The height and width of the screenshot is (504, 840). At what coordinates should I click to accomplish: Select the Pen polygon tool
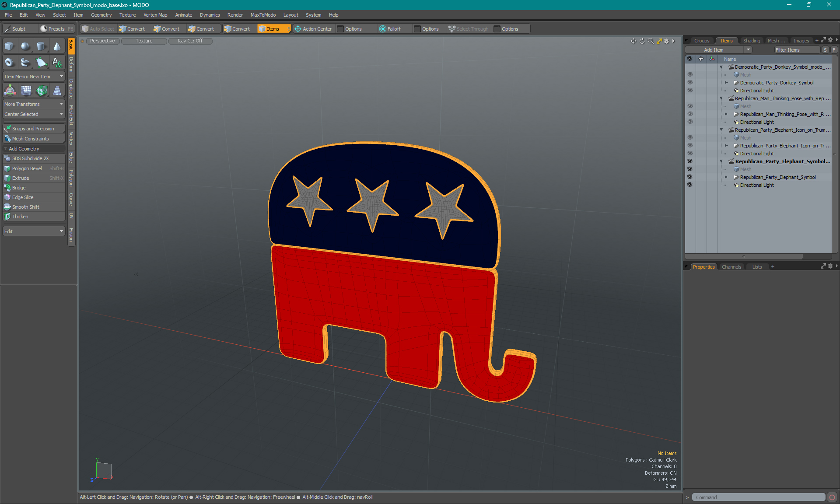click(x=41, y=63)
